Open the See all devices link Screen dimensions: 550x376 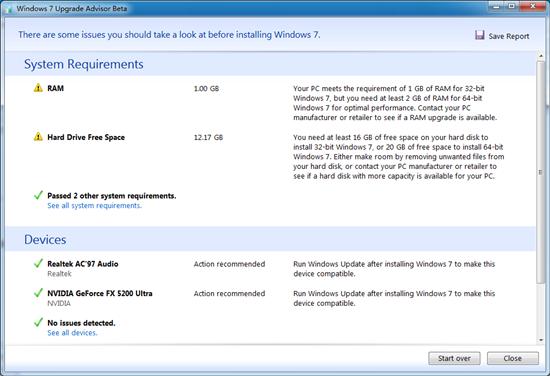[x=72, y=333]
